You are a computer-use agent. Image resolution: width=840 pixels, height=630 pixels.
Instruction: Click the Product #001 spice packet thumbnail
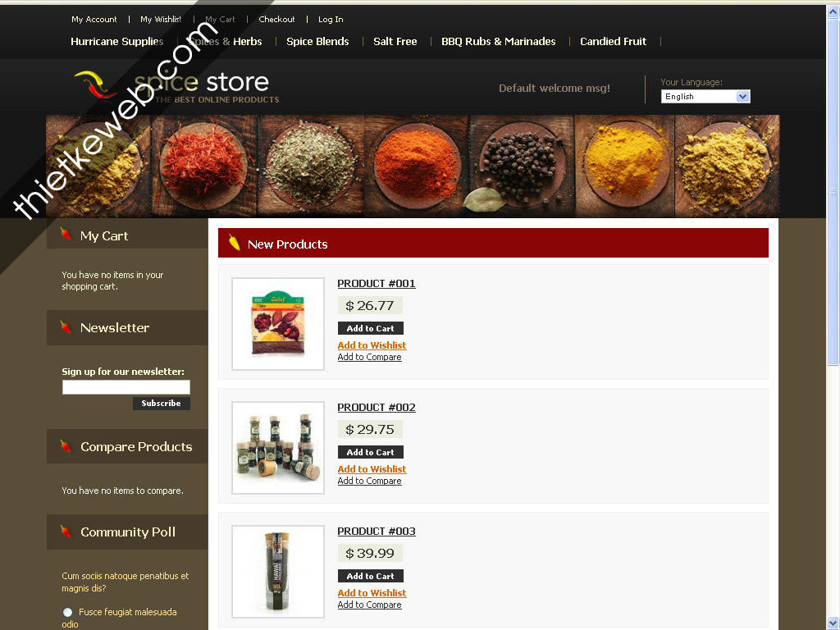[278, 323]
